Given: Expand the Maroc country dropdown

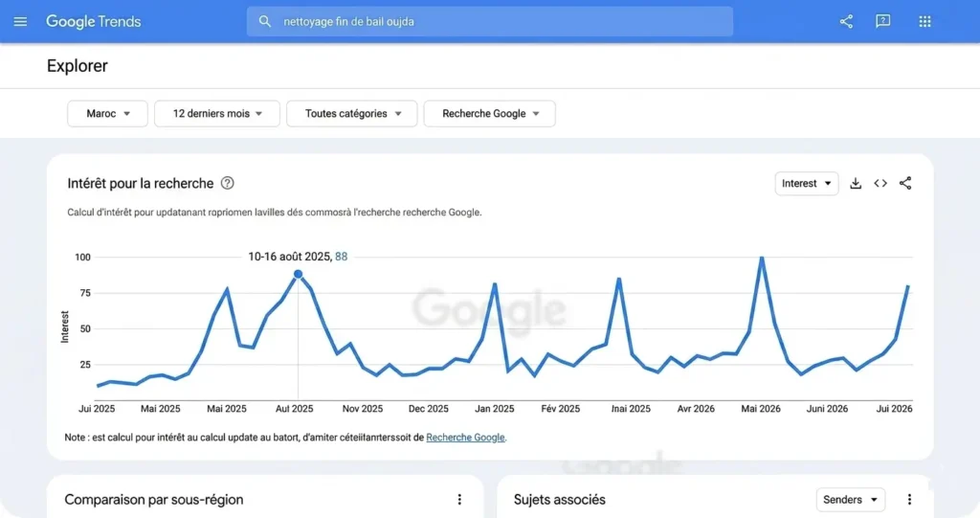Looking at the screenshot, I should pyautogui.click(x=107, y=114).
